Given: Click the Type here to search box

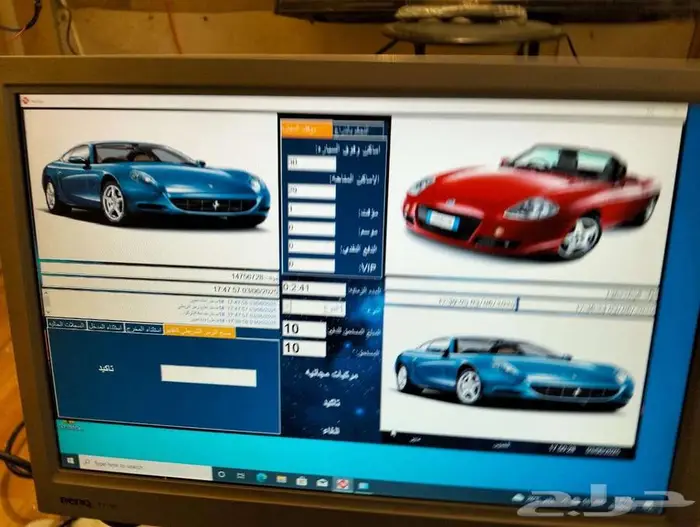Looking at the screenshot, I should coord(145,466).
